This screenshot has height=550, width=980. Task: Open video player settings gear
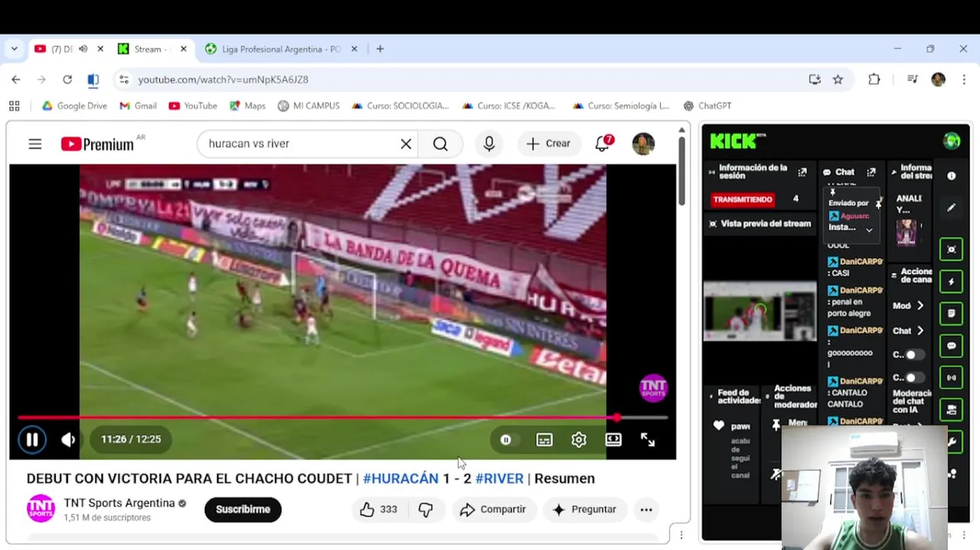579,439
